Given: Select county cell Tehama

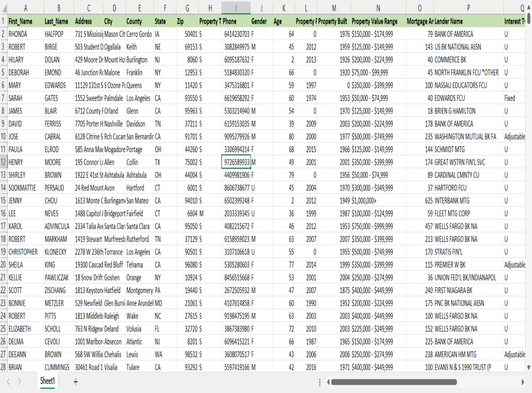Looking at the screenshot, I should tap(139, 265).
